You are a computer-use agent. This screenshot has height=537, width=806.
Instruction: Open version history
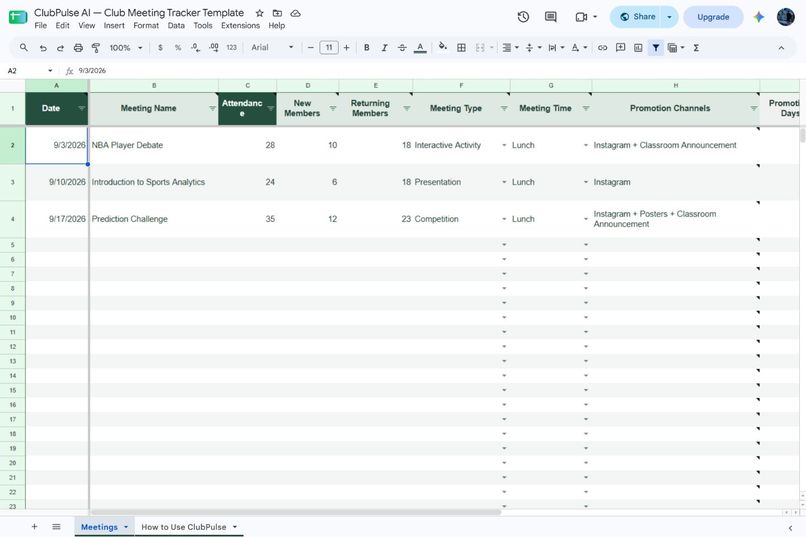click(523, 17)
